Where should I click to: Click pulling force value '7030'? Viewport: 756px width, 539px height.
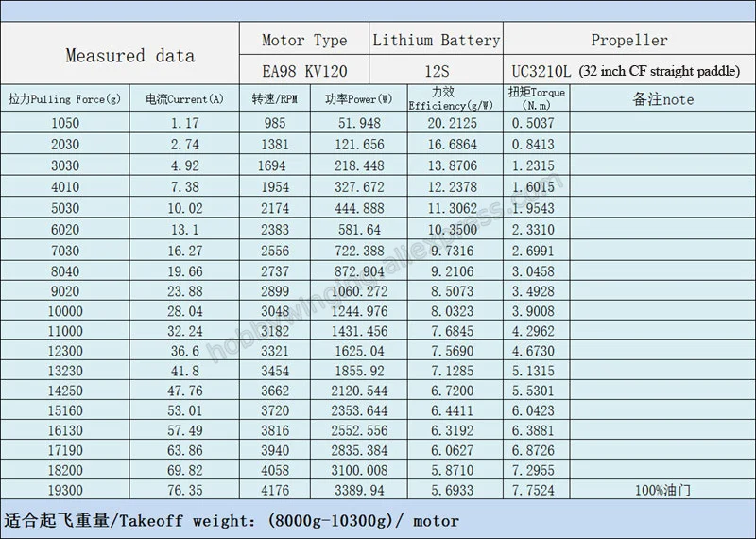[x=65, y=250]
